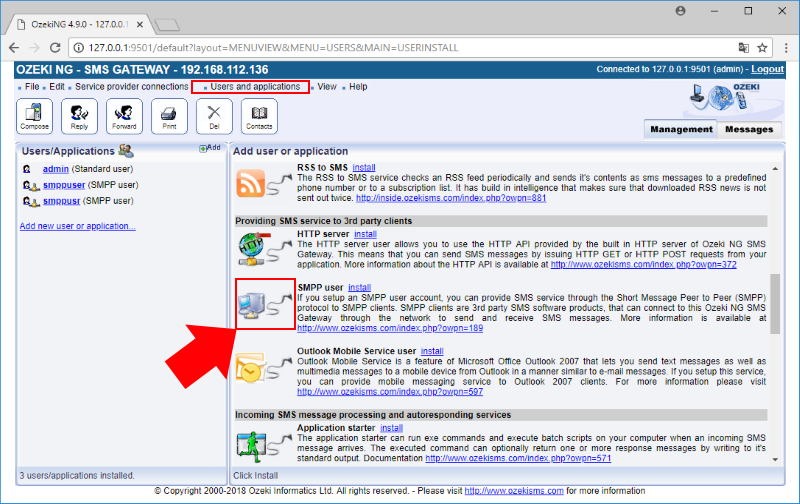
Task: Click the SMPP user computer icon
Action: click(252, 305)
